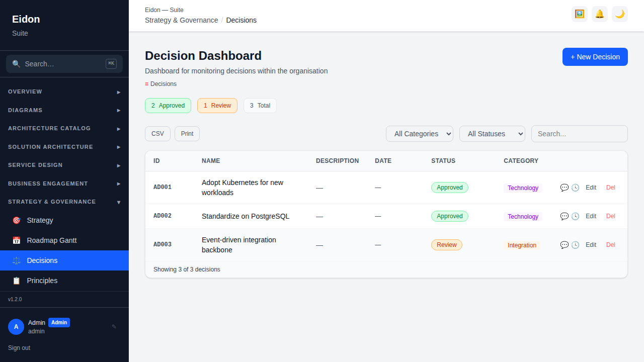Select Decisions in sidebar
Image resolution: width=644 pixels, height=362 pixels.
pyautogui.click(x=64, y=260)
